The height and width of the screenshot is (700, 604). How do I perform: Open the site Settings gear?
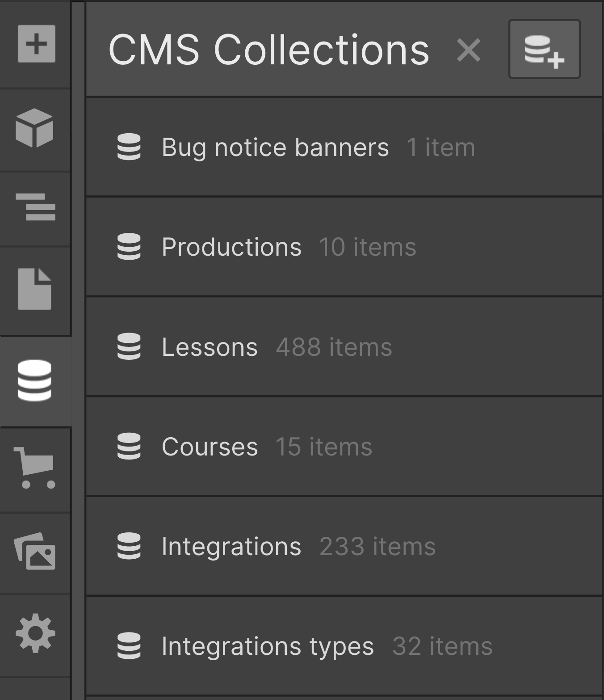point(35,633)
